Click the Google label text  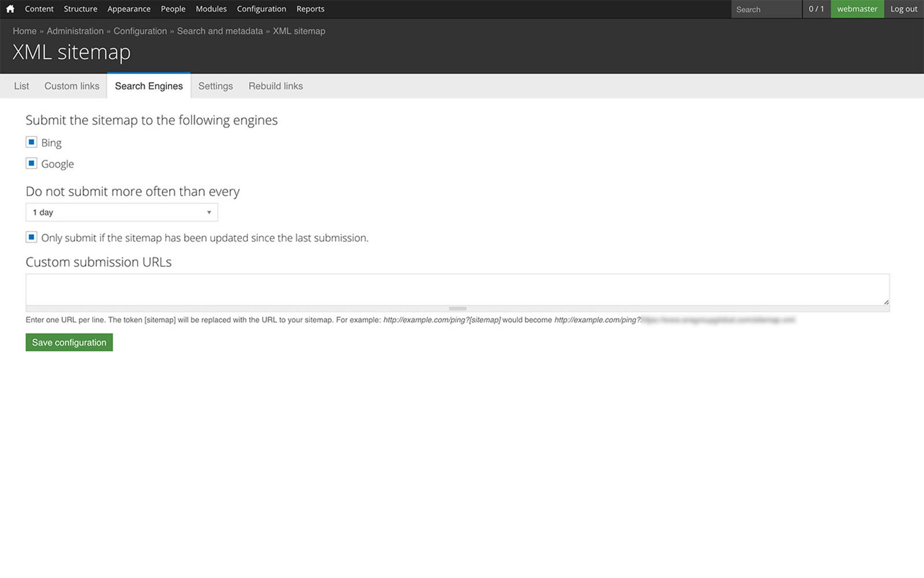click(58, 164)
